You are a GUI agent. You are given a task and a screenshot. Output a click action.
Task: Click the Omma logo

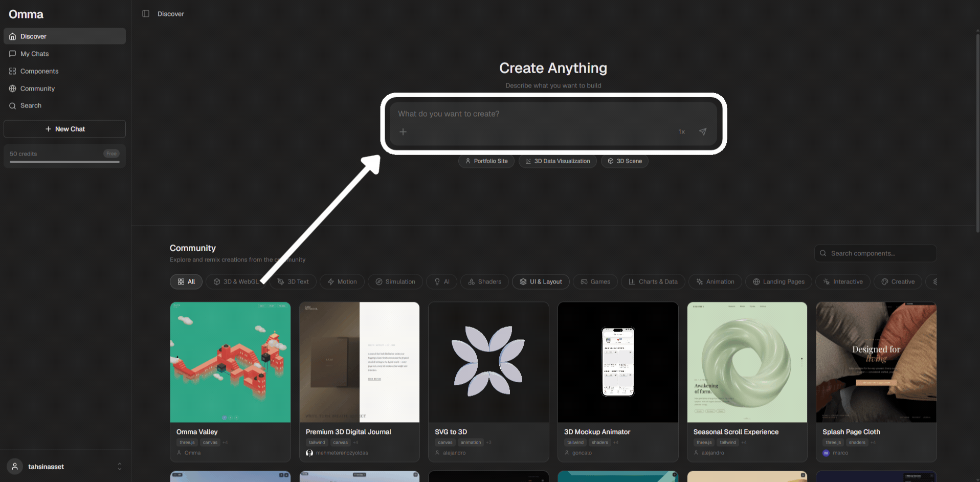[26, 14]
